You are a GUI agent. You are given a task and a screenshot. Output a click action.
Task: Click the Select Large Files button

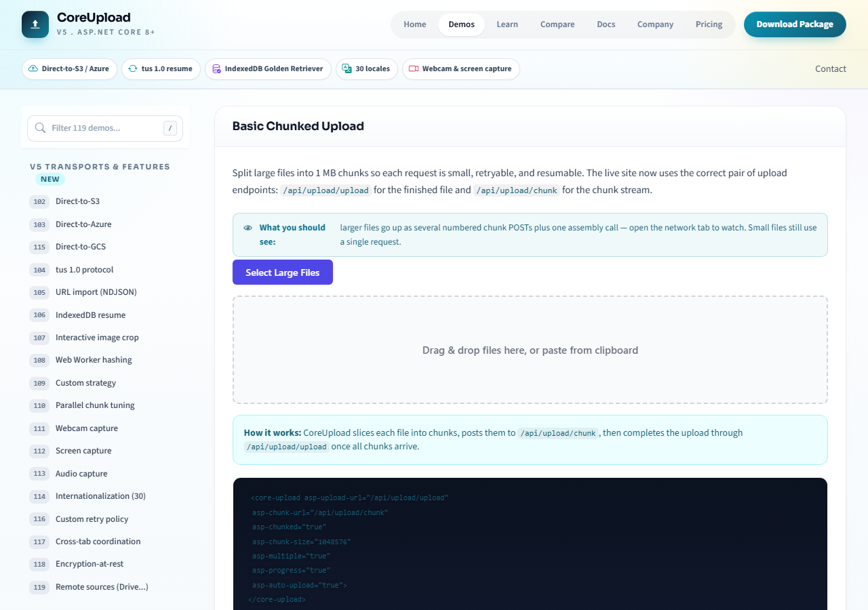[283, 272]
